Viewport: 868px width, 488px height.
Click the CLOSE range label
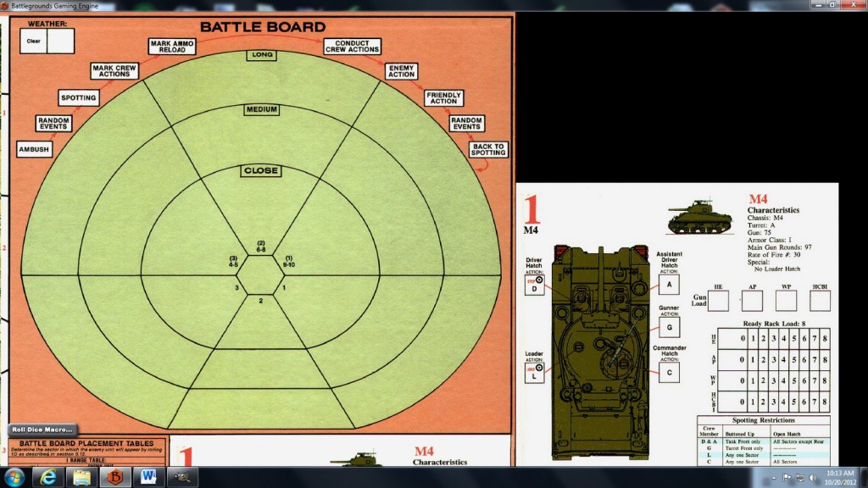click(x=261, y=170)
